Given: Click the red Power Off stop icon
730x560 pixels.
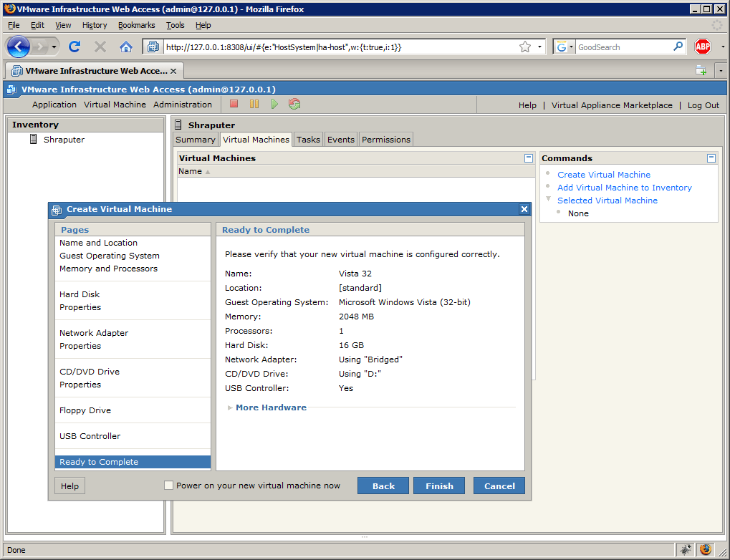Looking at the screenshot, I should pos(234,104).
